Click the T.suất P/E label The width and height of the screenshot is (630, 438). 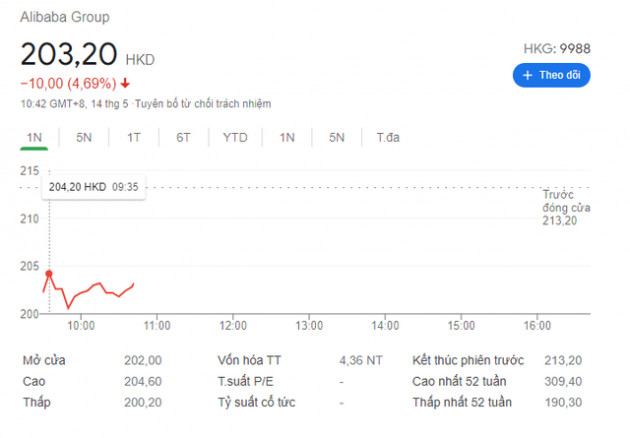245,381
